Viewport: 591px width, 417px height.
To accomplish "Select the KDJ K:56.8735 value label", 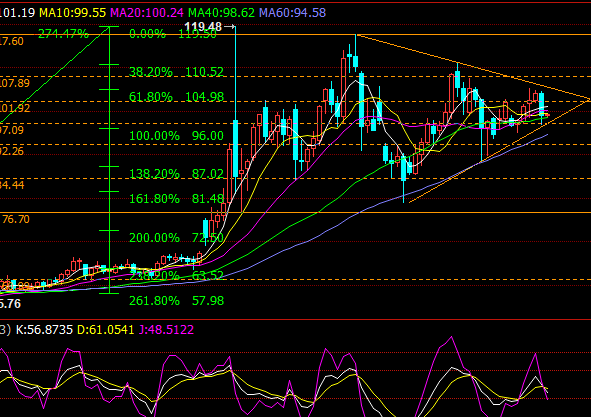I will [44, 330].
